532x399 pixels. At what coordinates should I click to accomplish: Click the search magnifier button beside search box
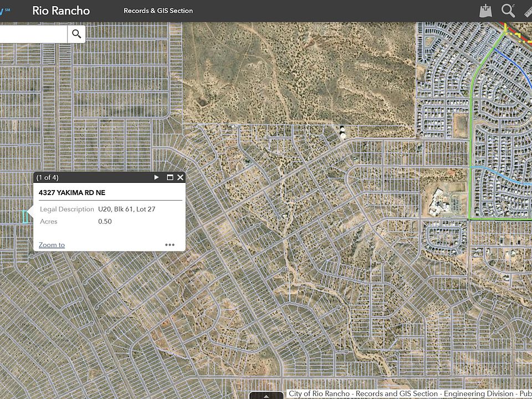click(x=76, y=34)
